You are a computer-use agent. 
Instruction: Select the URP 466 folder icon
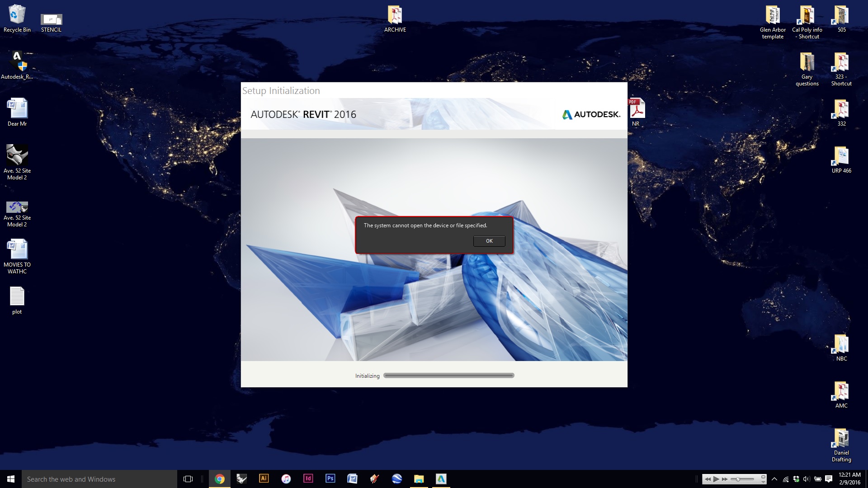pyautogui.click(x=841, y=160)
